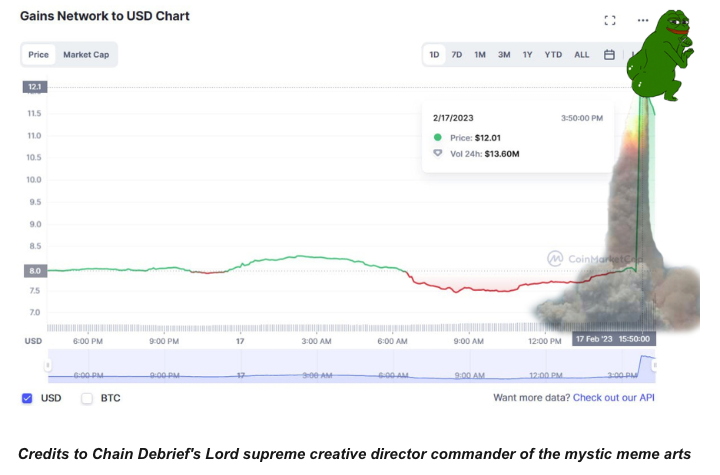This screenshot has width=720, height=475.
Task: Click the 10.0 y-axis price label
Action: click(34, 180)
